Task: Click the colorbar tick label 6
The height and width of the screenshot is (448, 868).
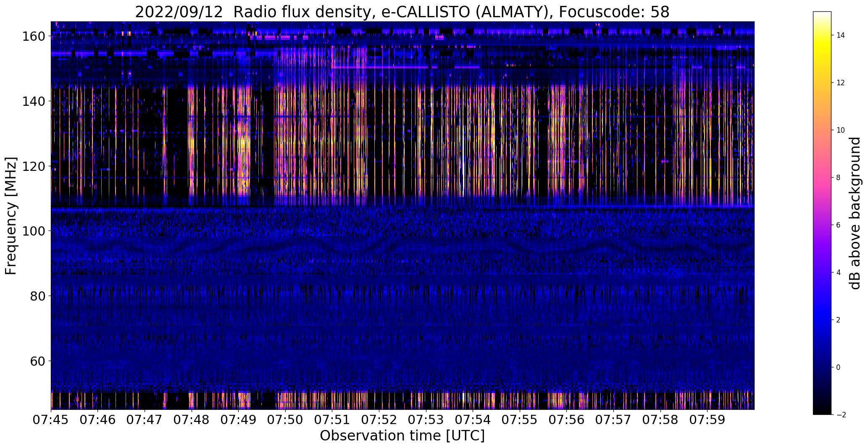Action: 838,225
